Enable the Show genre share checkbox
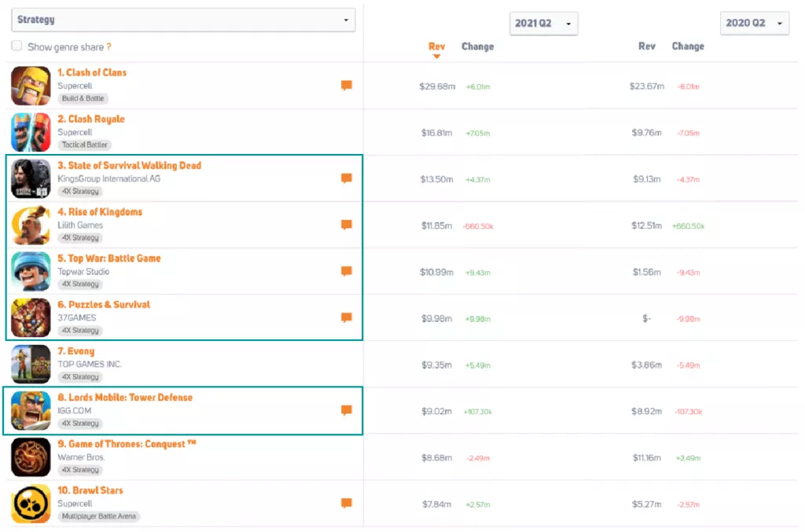Viewport: 805px width, 532px height. (17, 46)
